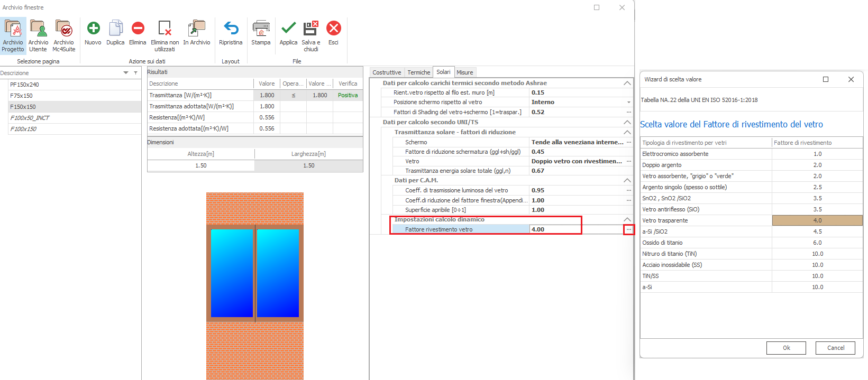Collapse the Dati per C.A.M. section
This screenshot has height=380, width=868.
[627, 181]
